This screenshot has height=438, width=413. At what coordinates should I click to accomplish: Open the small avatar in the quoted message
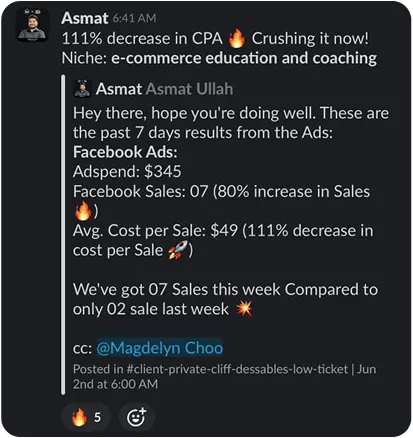[82, 89]
